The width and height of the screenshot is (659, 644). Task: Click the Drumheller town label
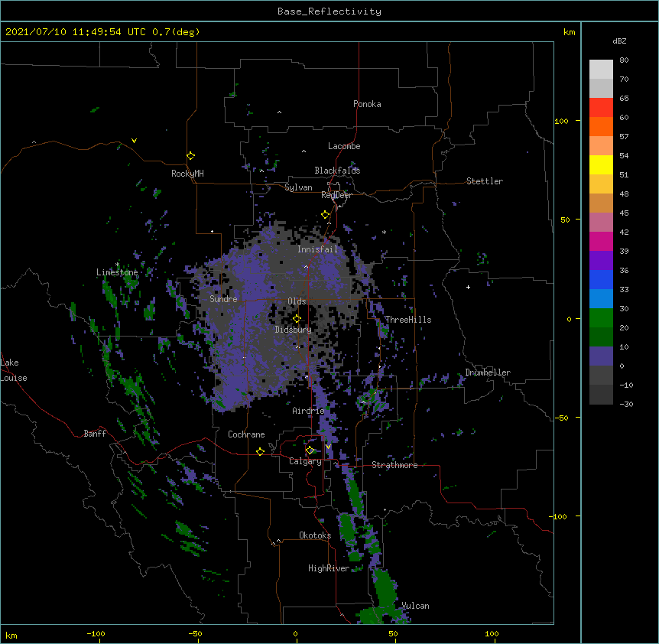coord(488,372)
